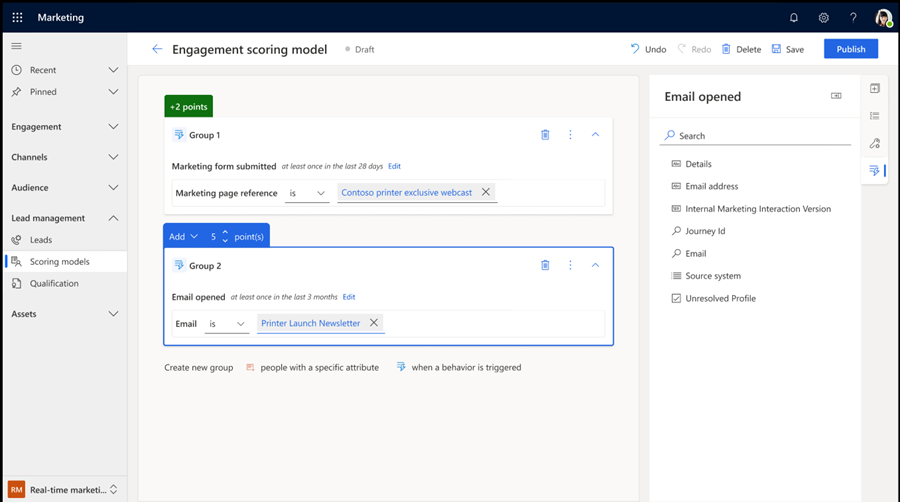Create group for people with a specific attribute

tap(313, 368)
